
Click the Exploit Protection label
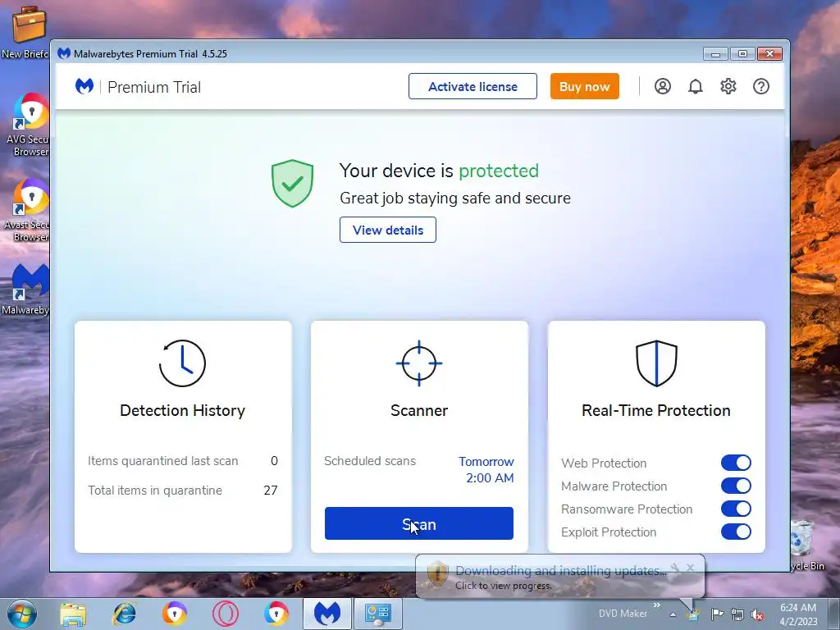point(609,532)
